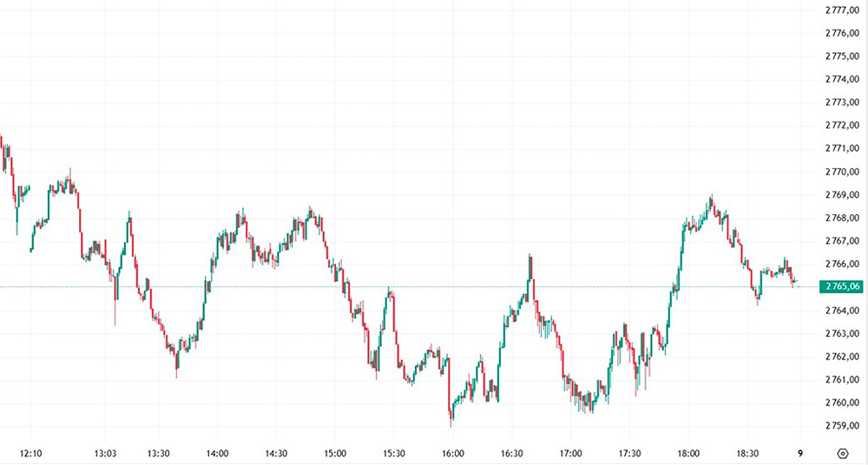Screen dimensions: 868x465
Task: Select the 17:00 time axis marker
Action: point(570,454)
